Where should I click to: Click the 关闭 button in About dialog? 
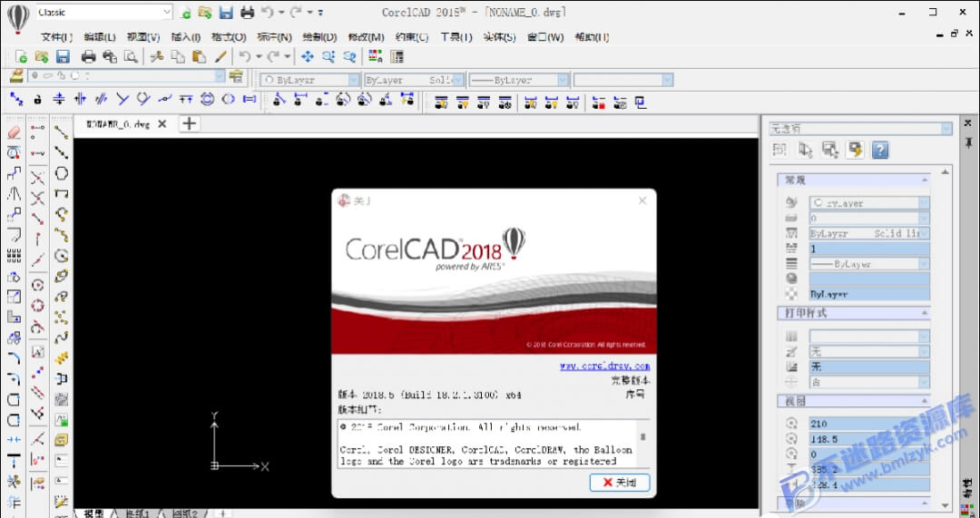tap(620, 483)
